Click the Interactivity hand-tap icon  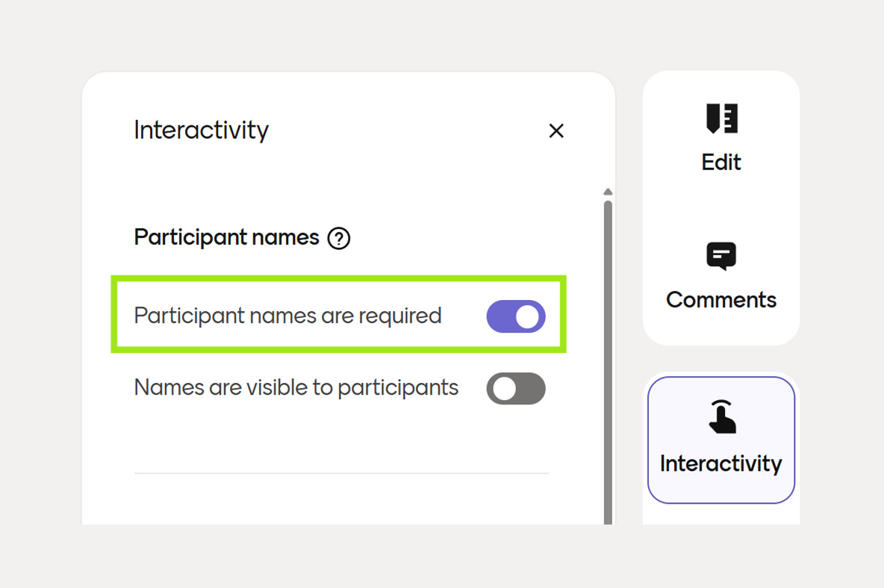721,417
